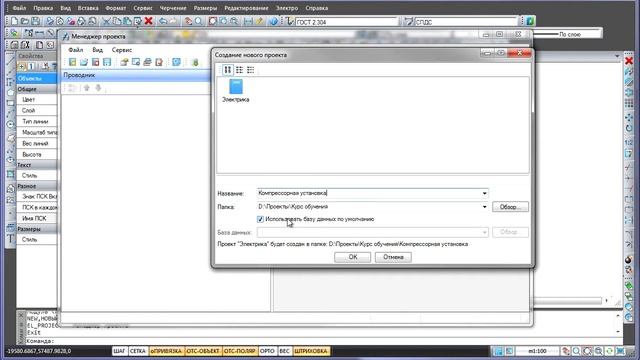Click the down arrow icon under Проводник

(98, 88)
